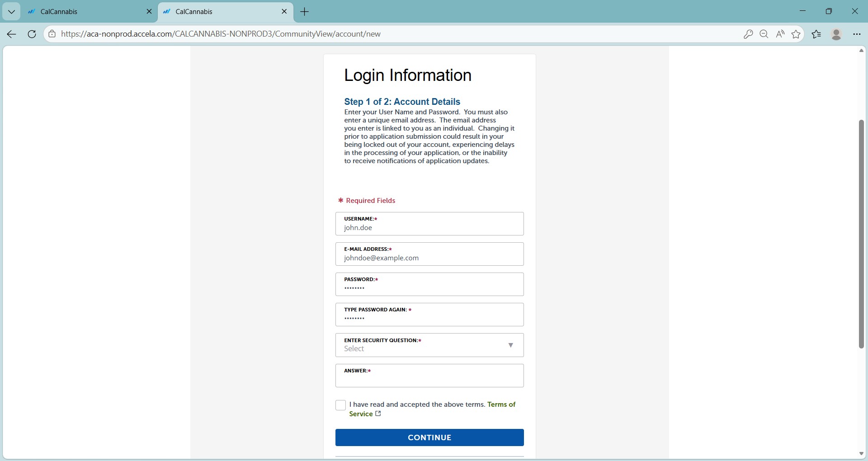This screenshot has width=868, height=461.
Task: Close the first CalCannabis tab
Action: pos(149,12)
